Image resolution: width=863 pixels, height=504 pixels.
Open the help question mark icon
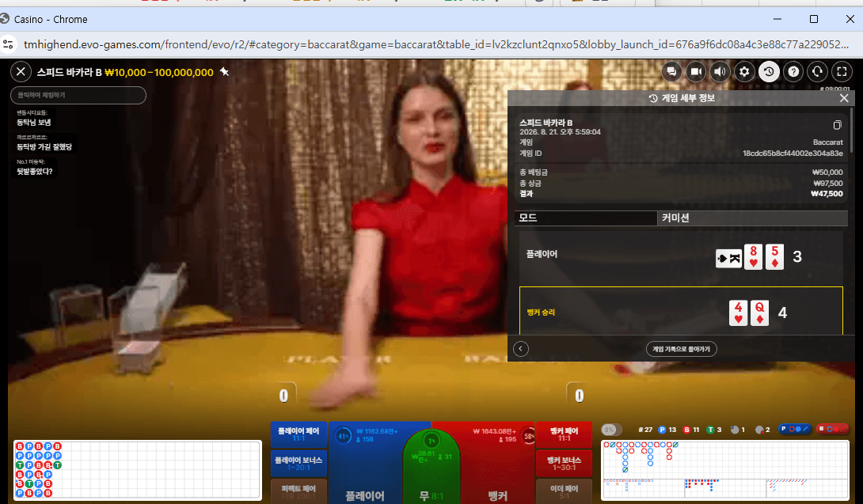pos(793,71)
